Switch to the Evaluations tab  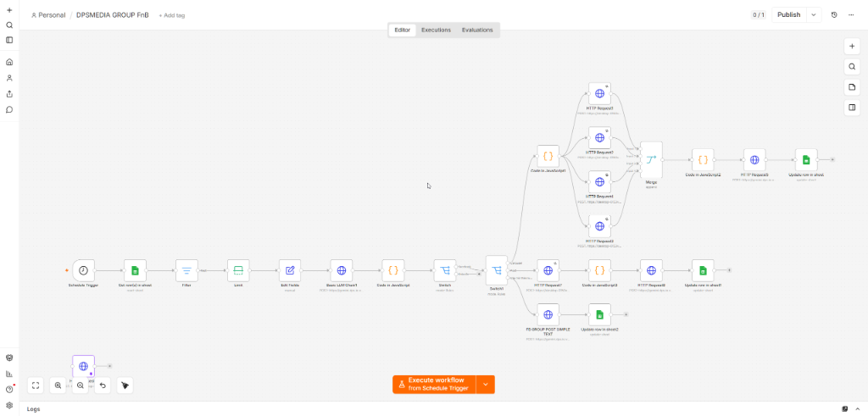click(477, 30)
